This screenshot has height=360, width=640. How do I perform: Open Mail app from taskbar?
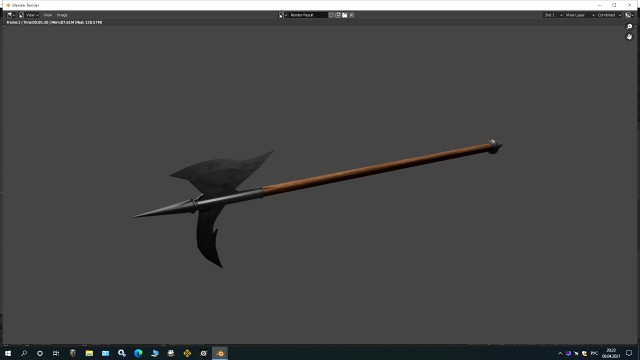(x=105, y=353)
